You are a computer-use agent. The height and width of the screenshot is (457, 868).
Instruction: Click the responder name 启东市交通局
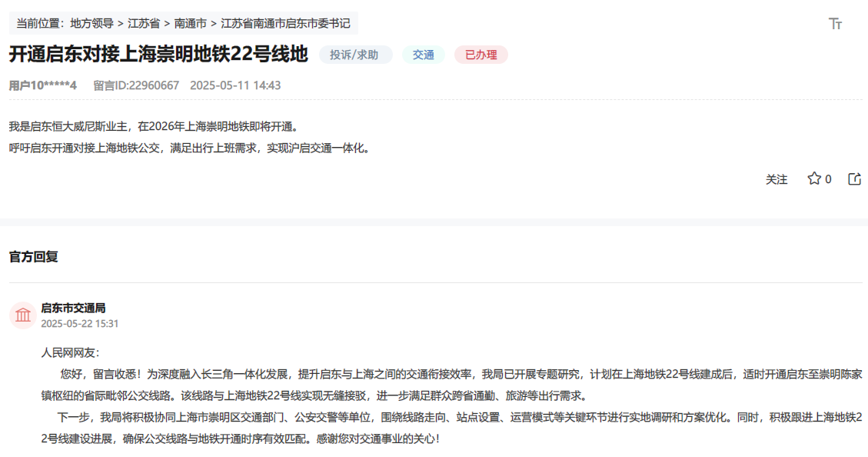click(73, 308)
